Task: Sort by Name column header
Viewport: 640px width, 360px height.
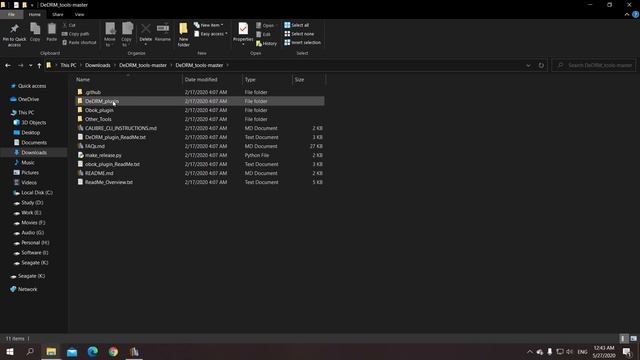Action: [x=128, y=80]
